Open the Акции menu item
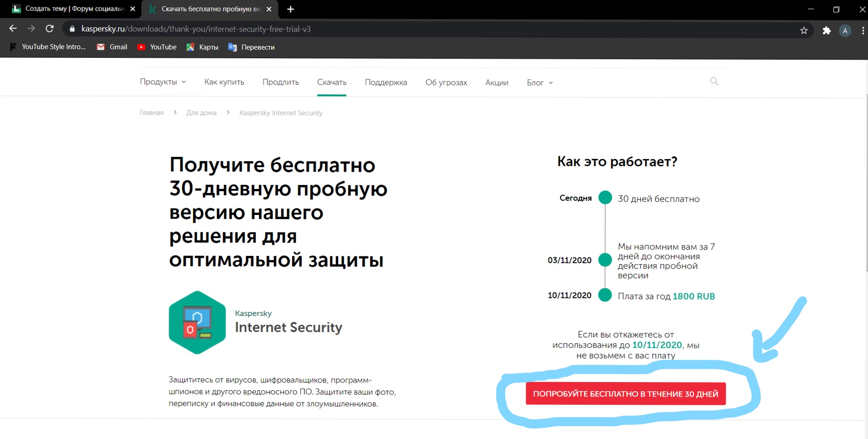This screenshot has height=439, width=868. click(497, 82)
